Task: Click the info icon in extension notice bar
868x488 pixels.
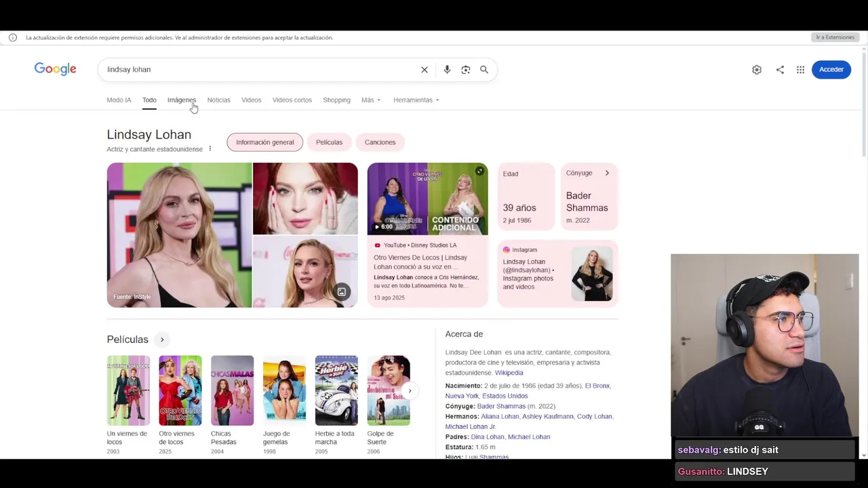Action: click(13, 38)
